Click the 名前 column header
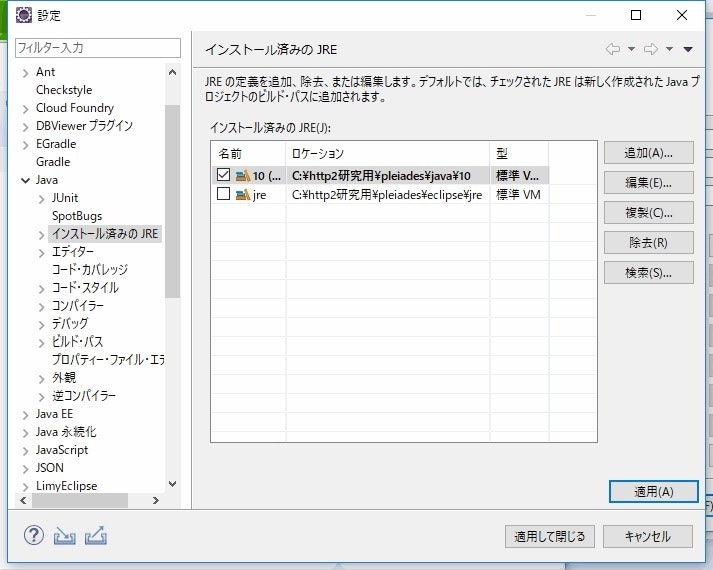713x570 pixels. (x=248, y=154)
